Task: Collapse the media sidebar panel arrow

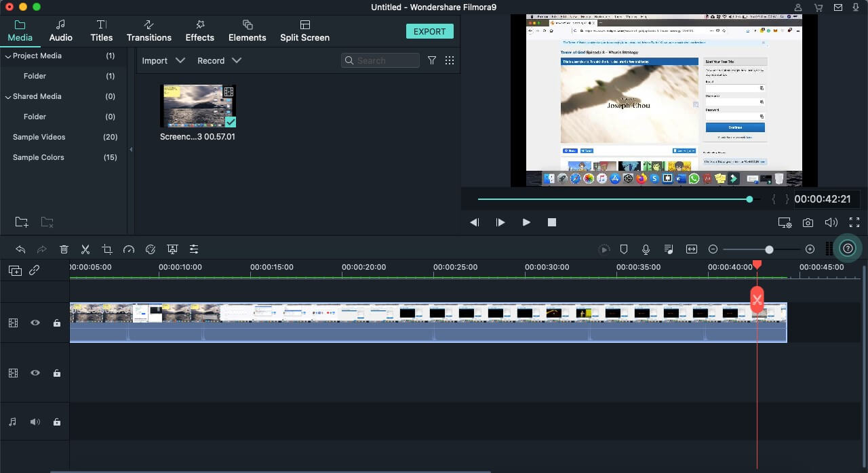Action: coord(131,149)
